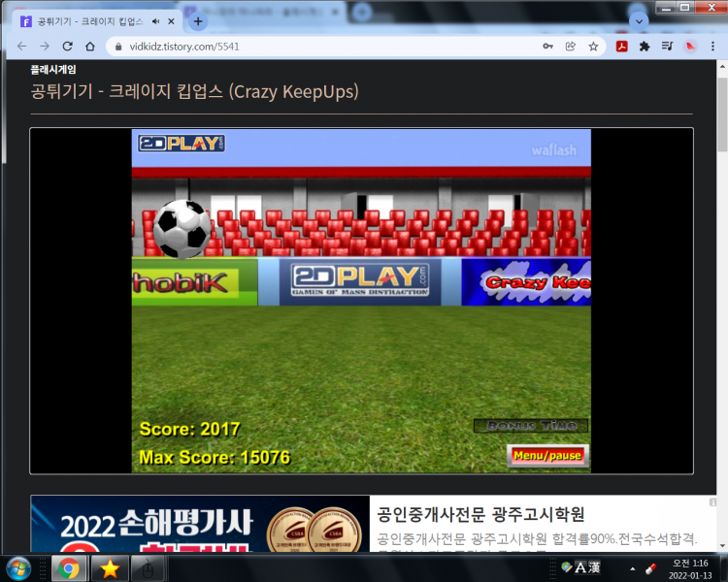Open the star app in taskbar
Screen dimensions: 728x582
110,568
